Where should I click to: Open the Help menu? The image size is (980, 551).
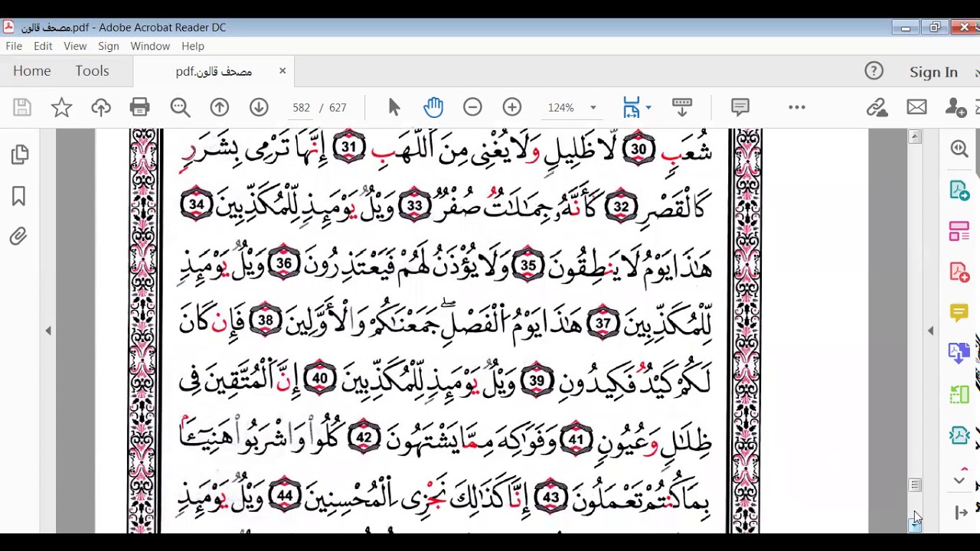click(193, 46)
